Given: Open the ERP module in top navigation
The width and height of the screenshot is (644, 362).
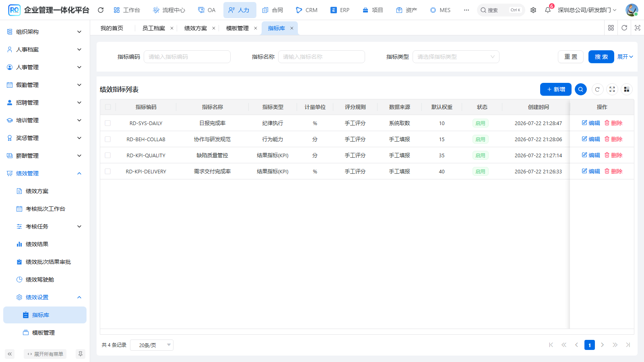Looking at the screenshot, I should [340, 10].
